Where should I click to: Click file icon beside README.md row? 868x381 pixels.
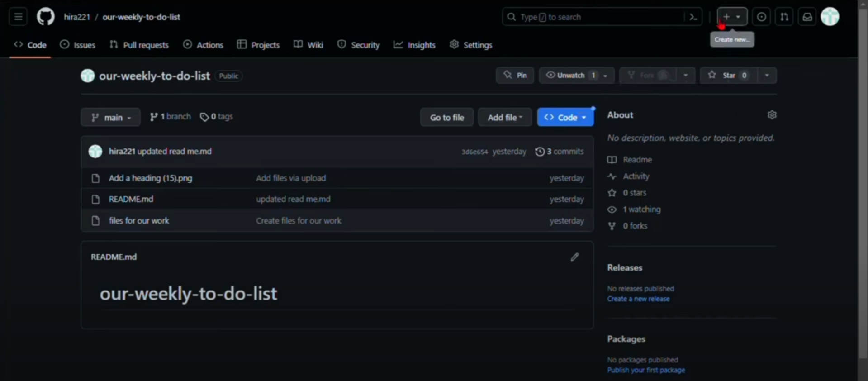point(95,199)
